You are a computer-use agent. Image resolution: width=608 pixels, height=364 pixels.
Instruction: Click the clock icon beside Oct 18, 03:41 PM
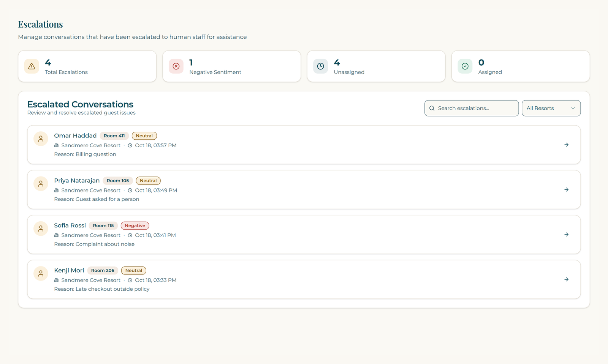tap(130, 235)
